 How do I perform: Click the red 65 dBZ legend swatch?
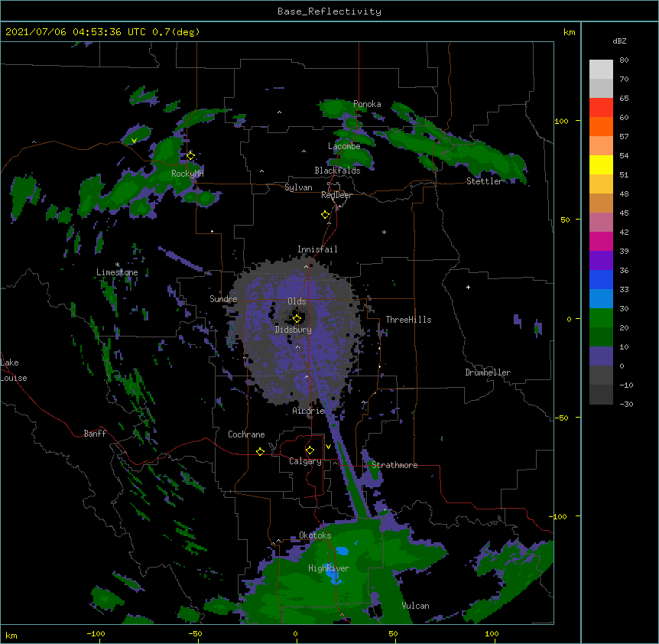601,107
